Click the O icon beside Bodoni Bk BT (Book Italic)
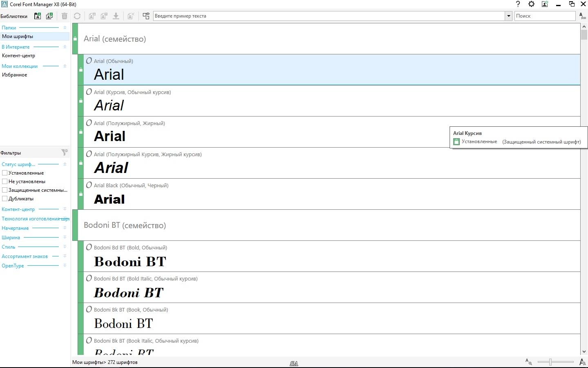This screenshot has height=368, width=588. pyautogui.click(x=89, y=340)
